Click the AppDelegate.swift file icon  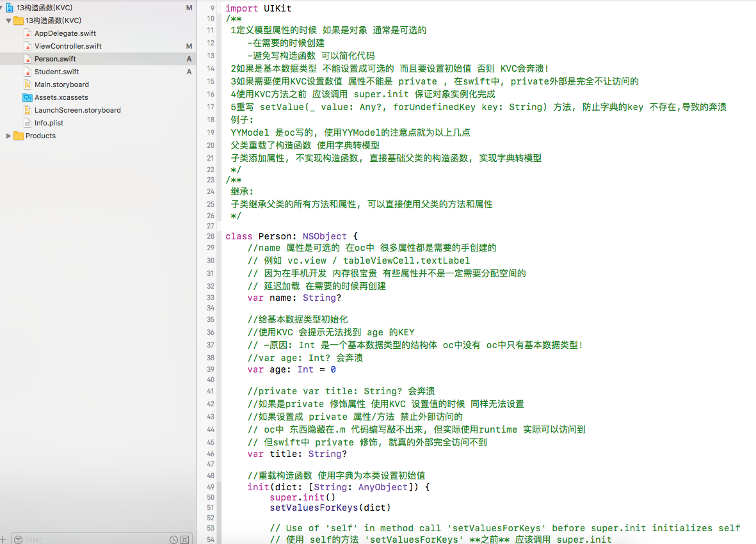[28, 33]
